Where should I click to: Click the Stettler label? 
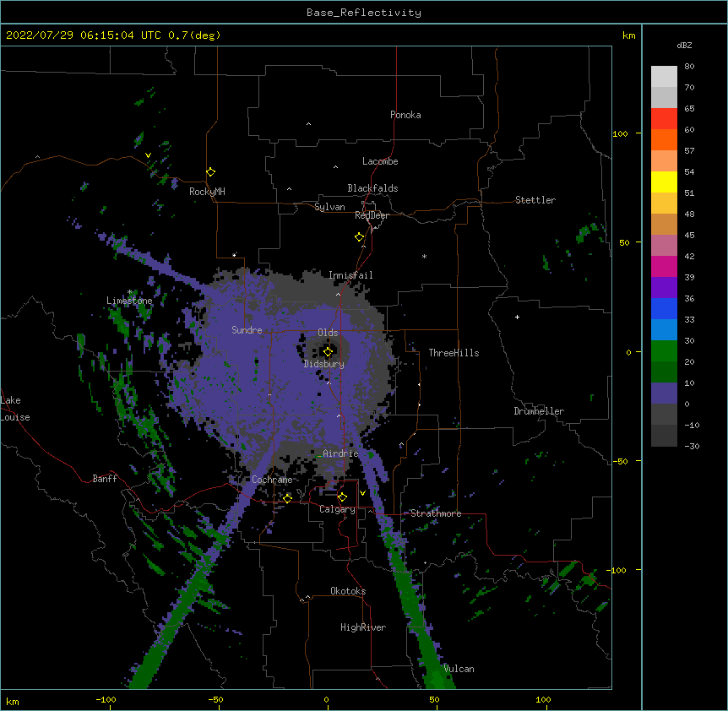coord(535,200)
